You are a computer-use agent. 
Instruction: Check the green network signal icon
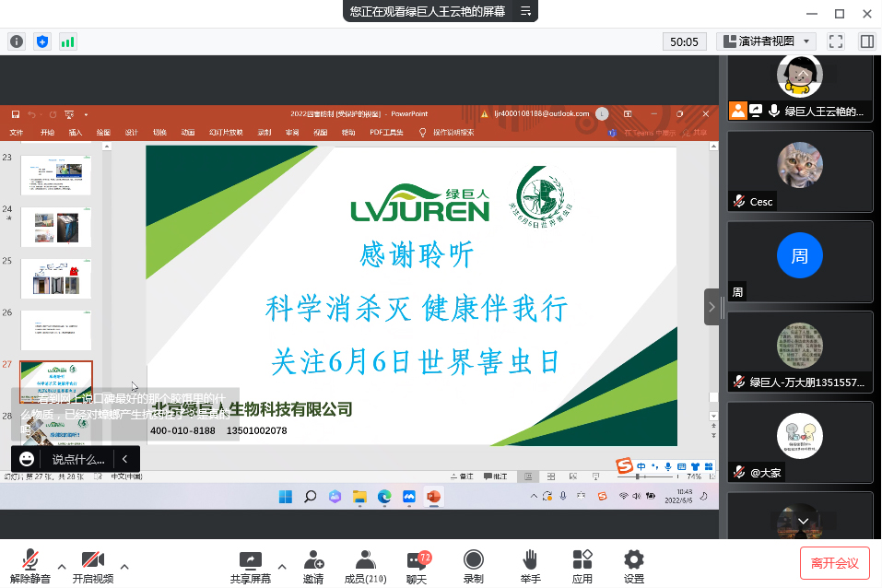click(68, 41)
